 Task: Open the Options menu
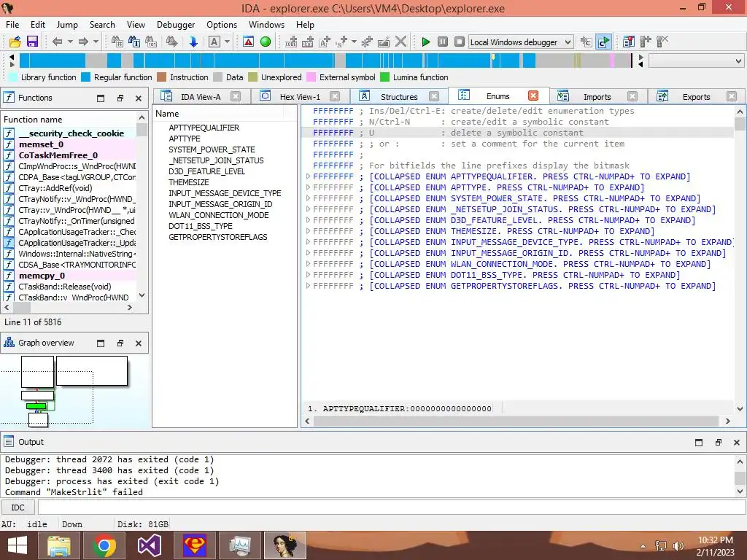point(222,25)
